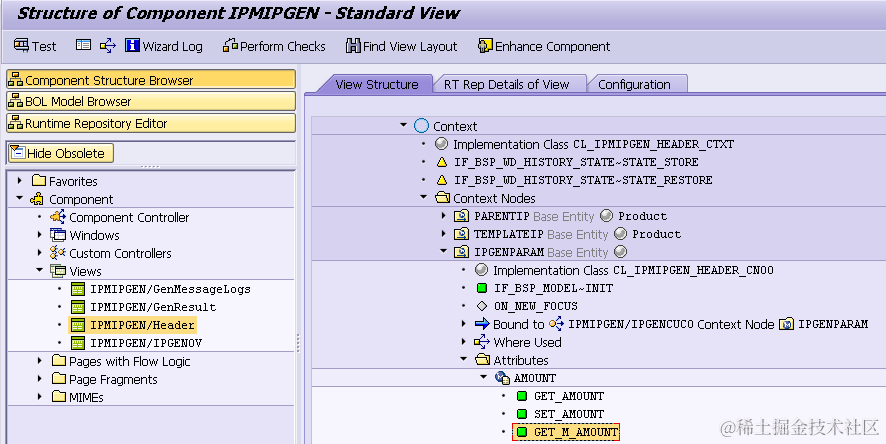Select view IPMIPGEN/Header
This screenshot has width=886, height=444.
point(142,325)
